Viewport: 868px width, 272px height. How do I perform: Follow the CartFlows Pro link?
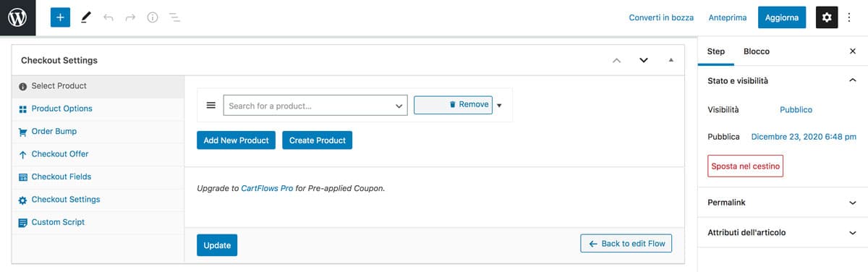267,188
